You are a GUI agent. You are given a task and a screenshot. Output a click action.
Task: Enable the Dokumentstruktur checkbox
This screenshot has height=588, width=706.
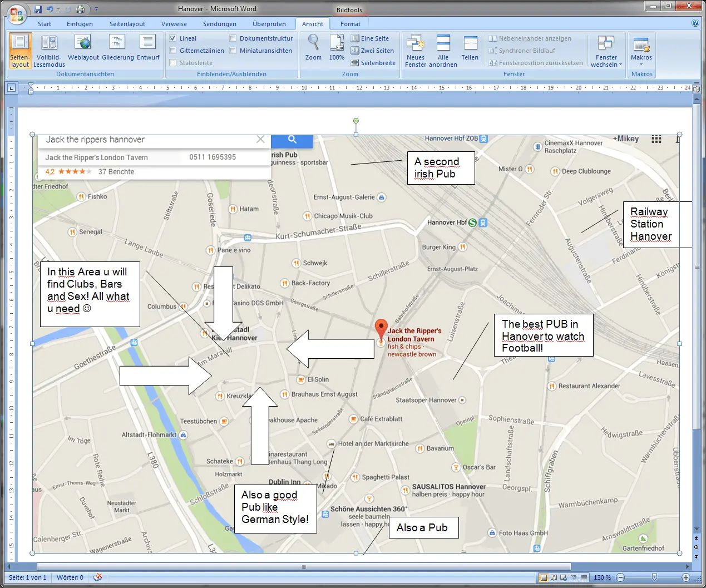[233, 38]
